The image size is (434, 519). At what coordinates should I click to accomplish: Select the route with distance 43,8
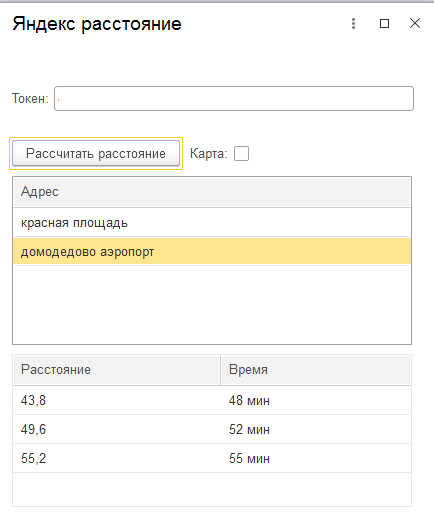pyautogui.click(x=116, y=400)
